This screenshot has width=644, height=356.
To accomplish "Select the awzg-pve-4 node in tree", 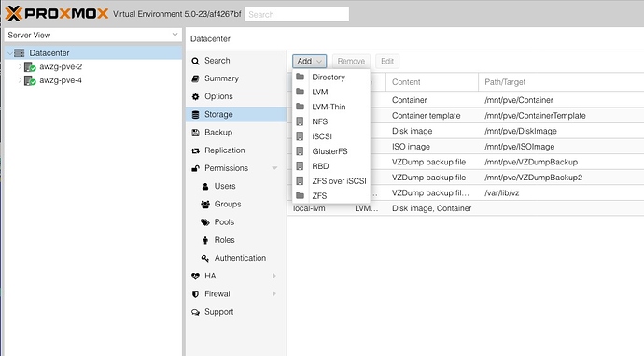I will pos(61,80).
